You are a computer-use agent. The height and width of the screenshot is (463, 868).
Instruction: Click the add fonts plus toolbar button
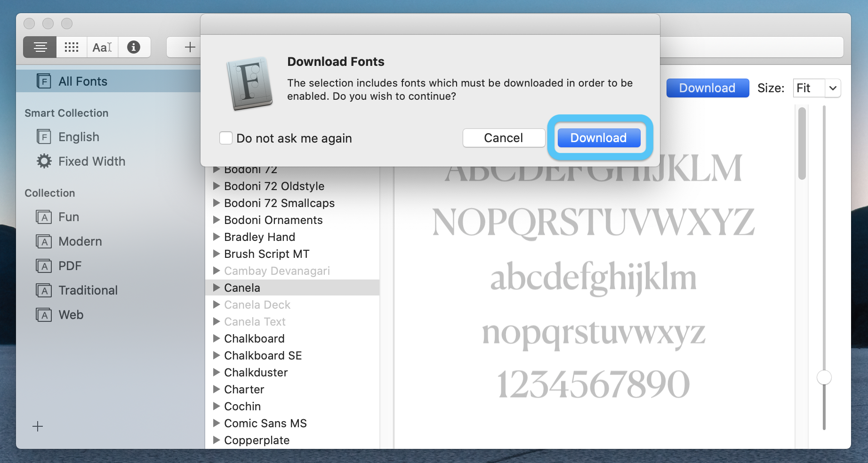click(x=189, y=47)
